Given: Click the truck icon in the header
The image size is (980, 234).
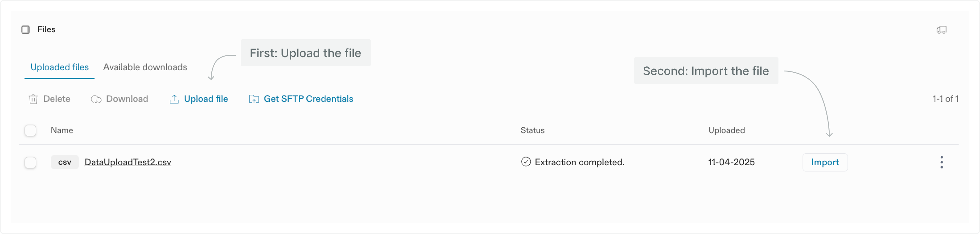Looking at the screenshot, I should (x=941, y=30).
